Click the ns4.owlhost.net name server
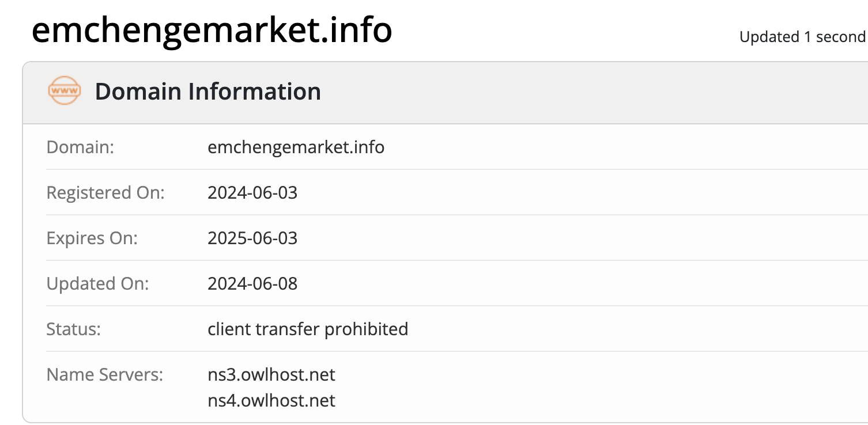This screenshot has height=425, width=868. [271, 400]
